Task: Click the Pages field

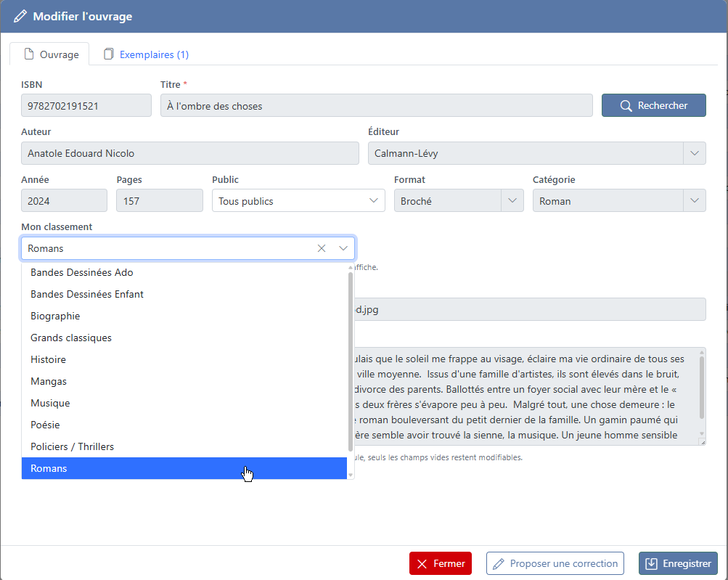Action: coord(159,200)
